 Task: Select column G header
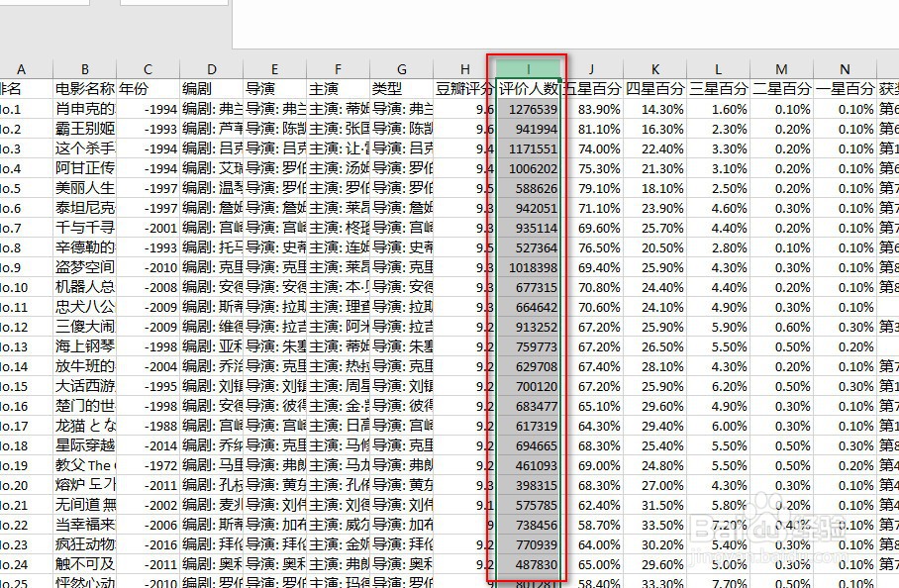click(401, 69)
